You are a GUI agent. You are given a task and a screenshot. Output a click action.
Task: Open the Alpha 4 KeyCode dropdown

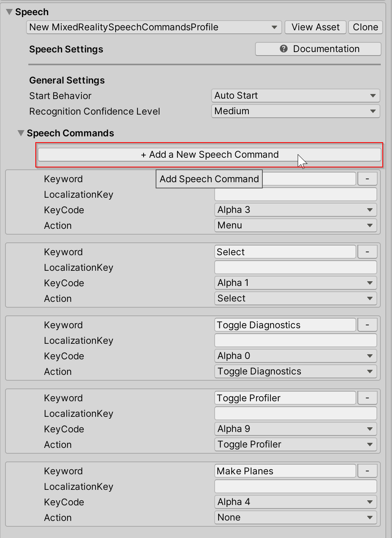pyautogui.click(x=296, y=502)
